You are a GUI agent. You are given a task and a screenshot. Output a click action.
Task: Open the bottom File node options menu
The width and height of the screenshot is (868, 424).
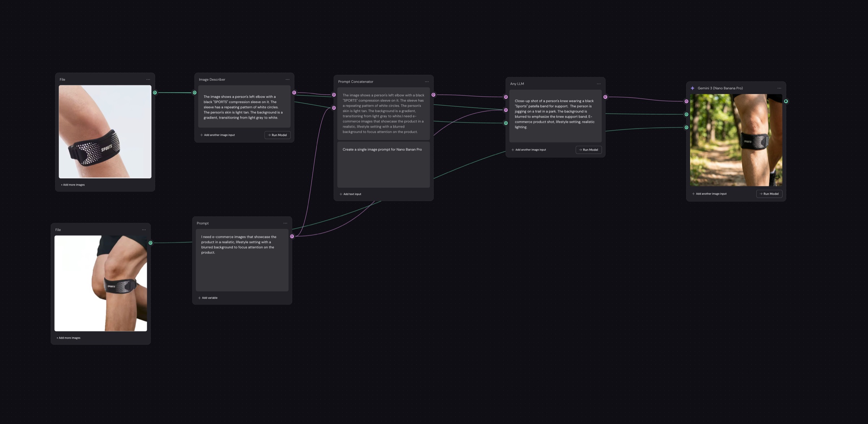[x=144, y=230]
